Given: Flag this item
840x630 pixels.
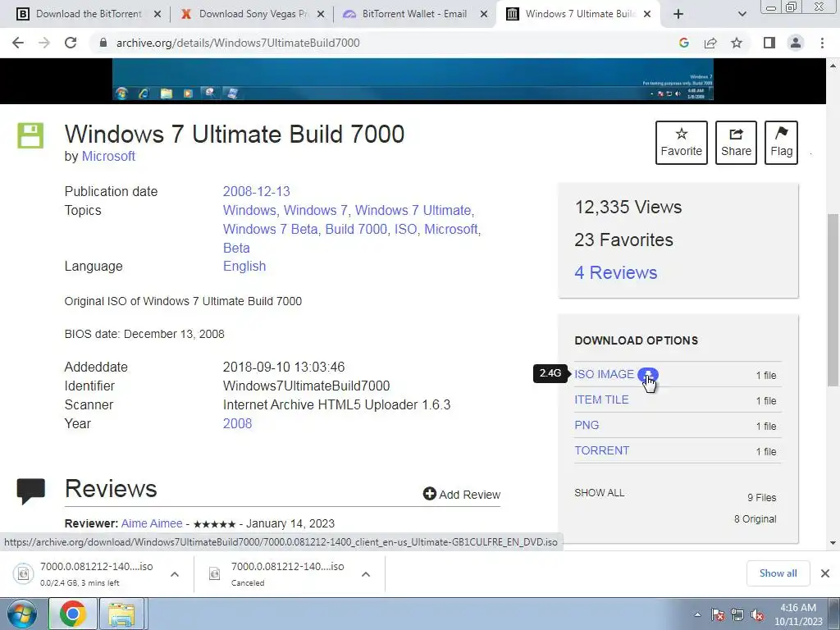Looking at the screenshot, I should (x=781, y=143).
